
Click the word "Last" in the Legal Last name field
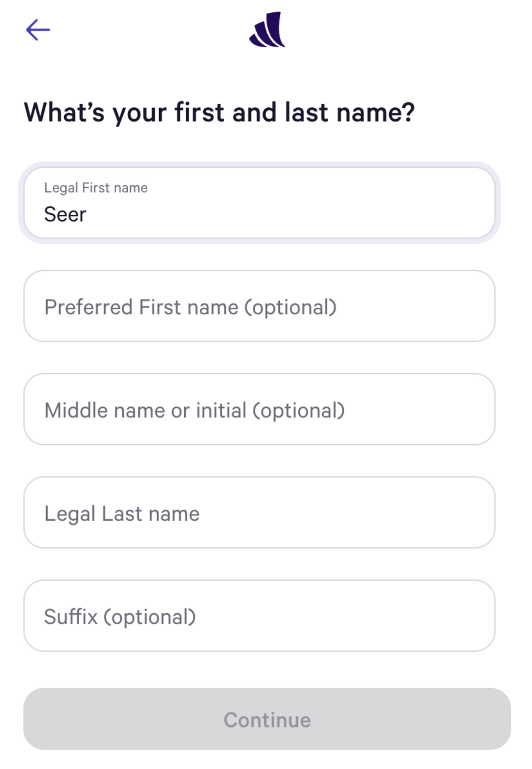[122, 514]
